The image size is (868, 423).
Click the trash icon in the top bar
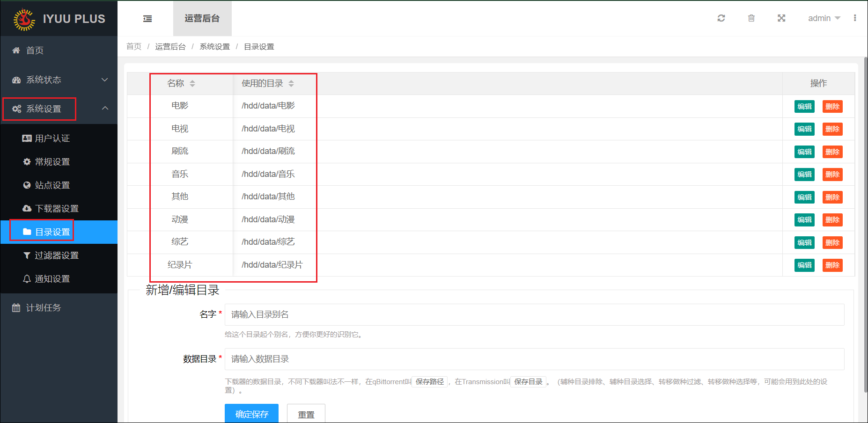pos(751,18)
